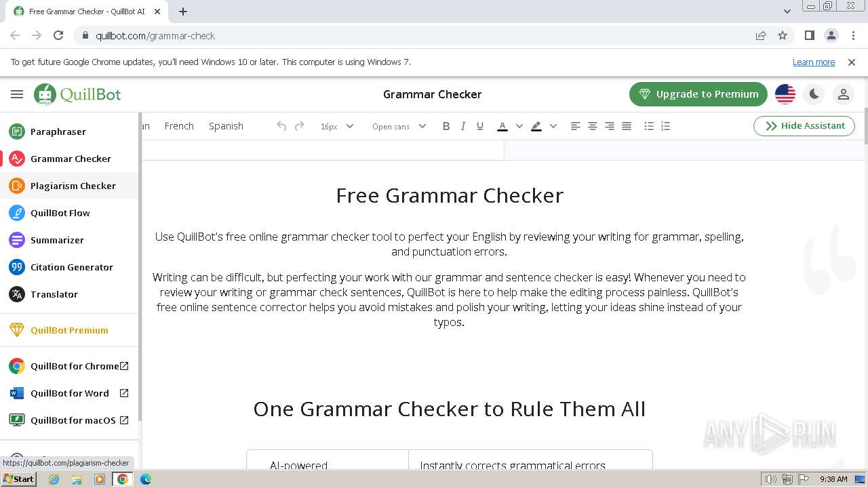Apply the text color A icon

point(502,126)
